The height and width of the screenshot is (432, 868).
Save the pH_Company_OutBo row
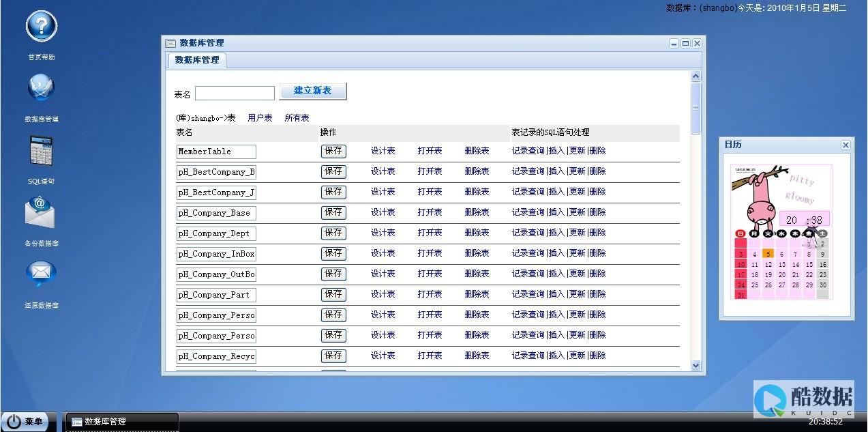pyautogui.click(x=333, y=274)
